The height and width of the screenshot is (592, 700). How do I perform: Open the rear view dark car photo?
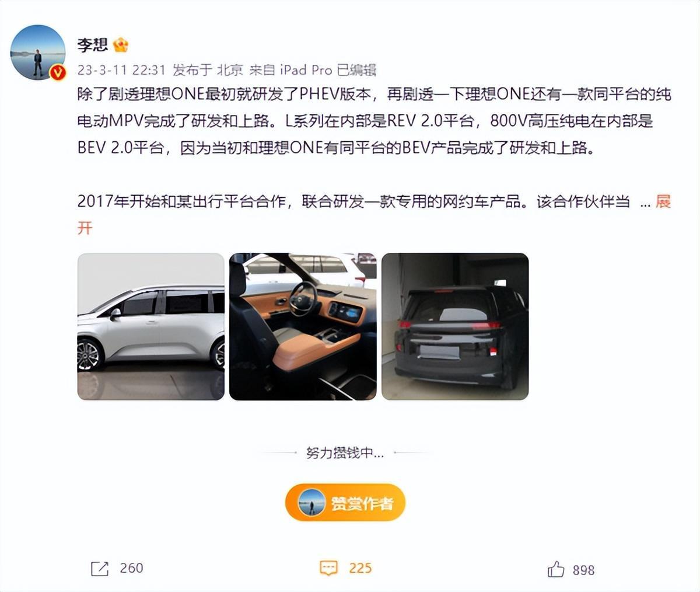point(455,326)
